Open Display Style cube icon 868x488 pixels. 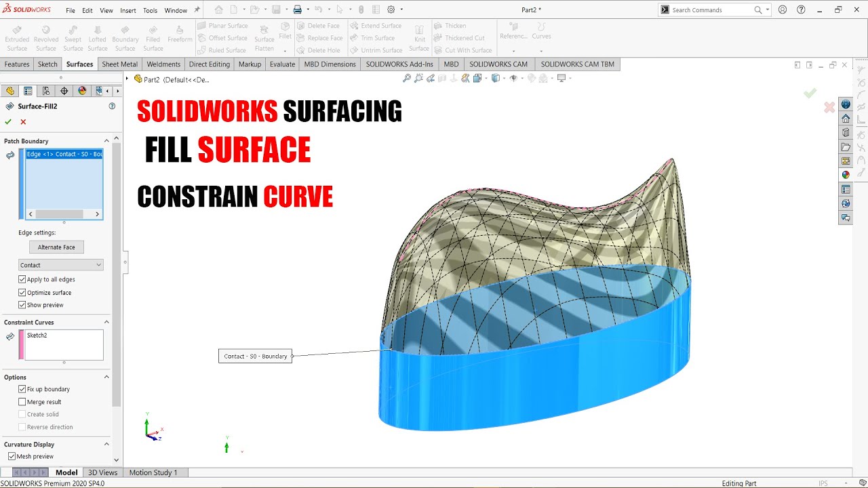coord(496,78)
